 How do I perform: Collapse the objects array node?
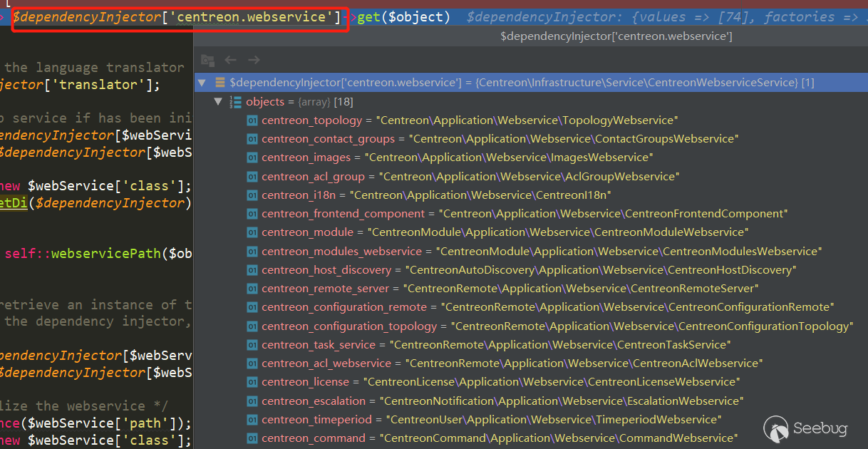coord(219,102)
